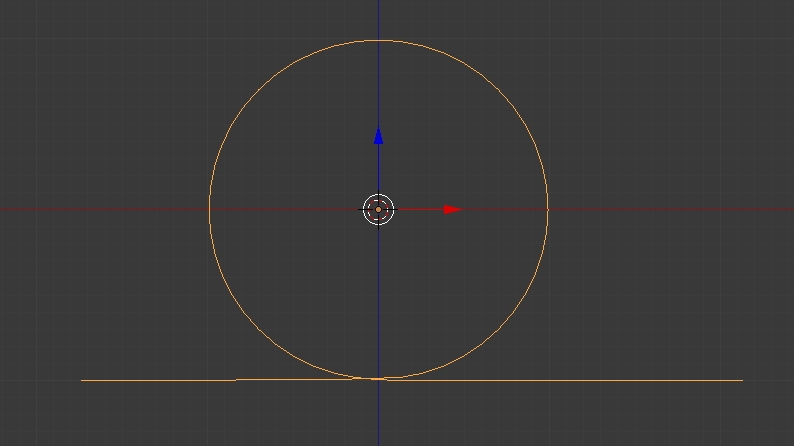The width and height of the screenshot is (794, 446).
Task: Click the left end of the orange line
Action: pyautogui.click(x=83, y=380)
